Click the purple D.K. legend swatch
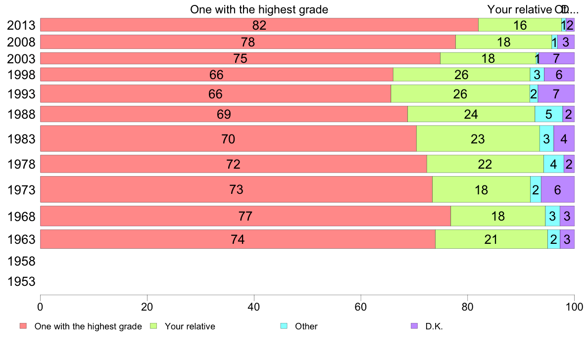This screenshot has height=364, width=588. coord(414,326)
